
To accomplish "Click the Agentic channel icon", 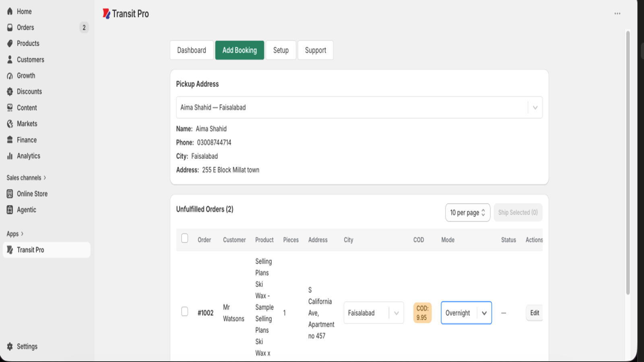I will click(x=10, y=210).
